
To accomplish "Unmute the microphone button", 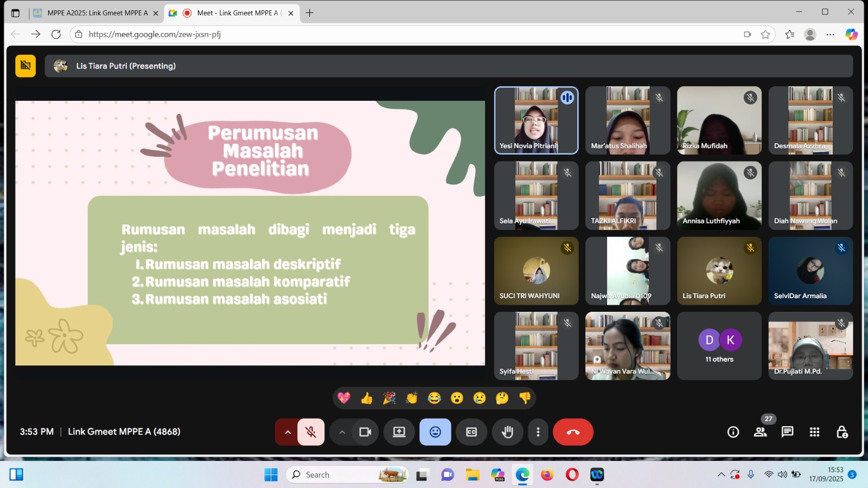I will point(311,432).
